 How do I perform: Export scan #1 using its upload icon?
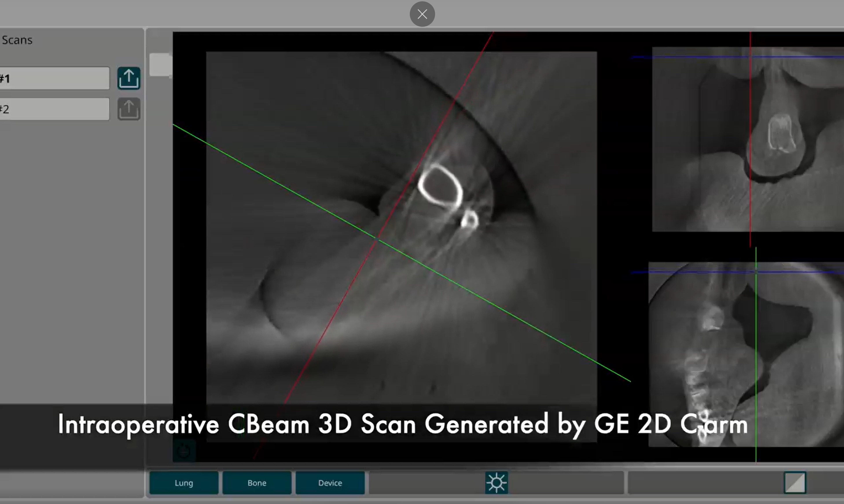pyautogui.click(x=129, y=79)
